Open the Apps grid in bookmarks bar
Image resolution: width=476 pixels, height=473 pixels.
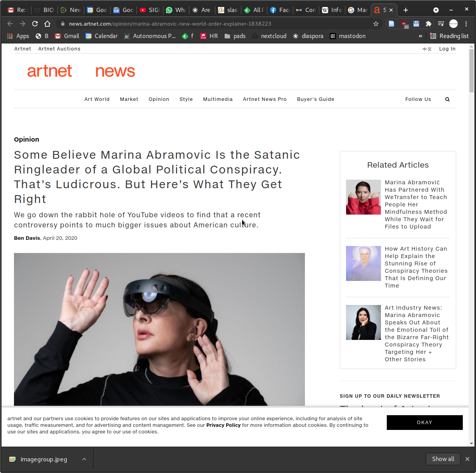tap(18, 36)
